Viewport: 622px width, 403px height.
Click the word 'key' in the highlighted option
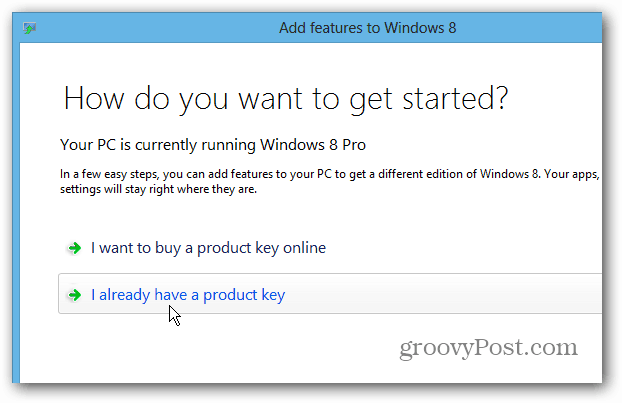273,296
